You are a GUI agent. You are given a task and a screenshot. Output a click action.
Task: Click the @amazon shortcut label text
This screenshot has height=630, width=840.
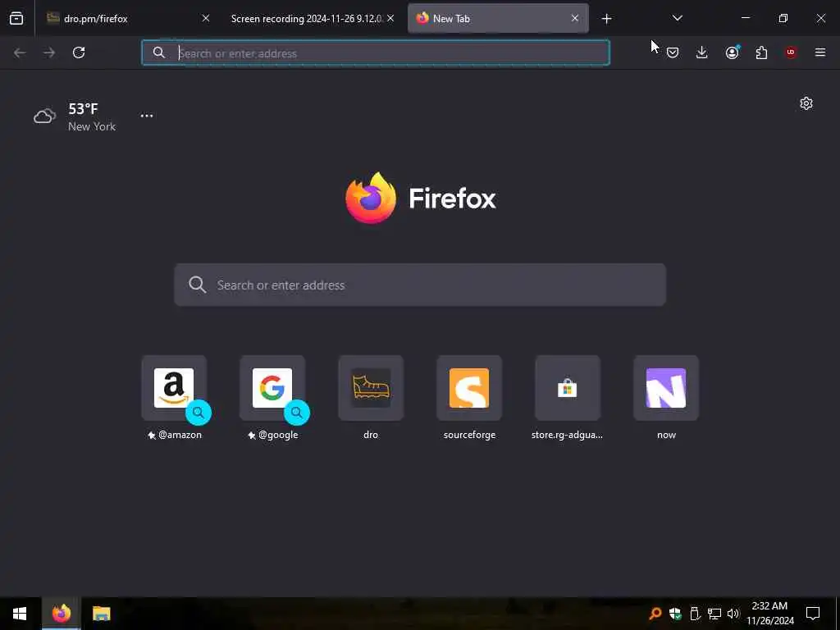[x=180, y=435]
